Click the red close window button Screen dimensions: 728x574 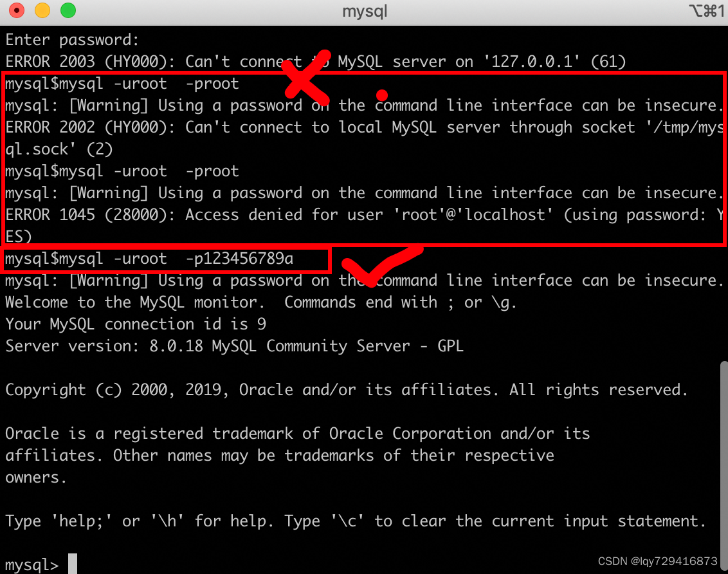pos(15,10)
